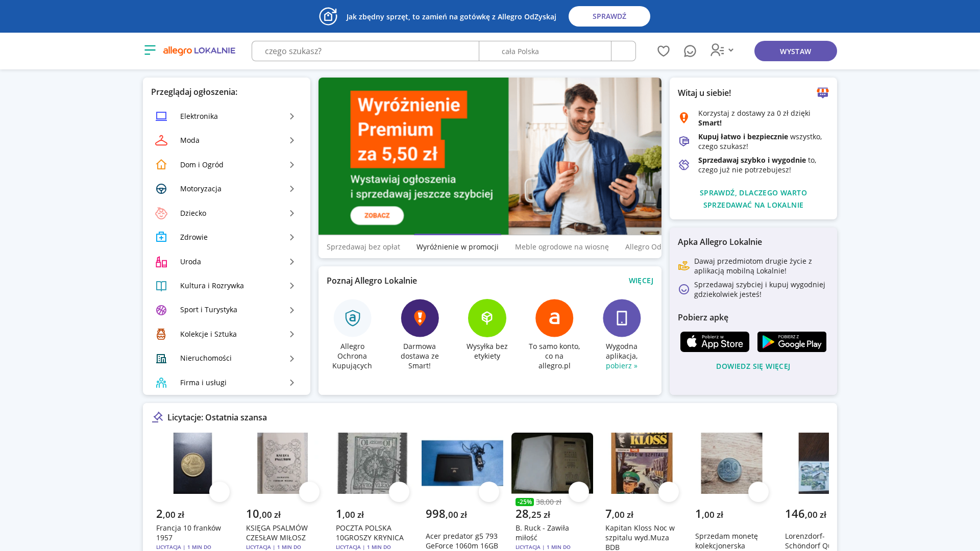This screenshot has width=980, height=551.
Task: Click the Nieruchomości building icon
Action: (x=161, y=359)
